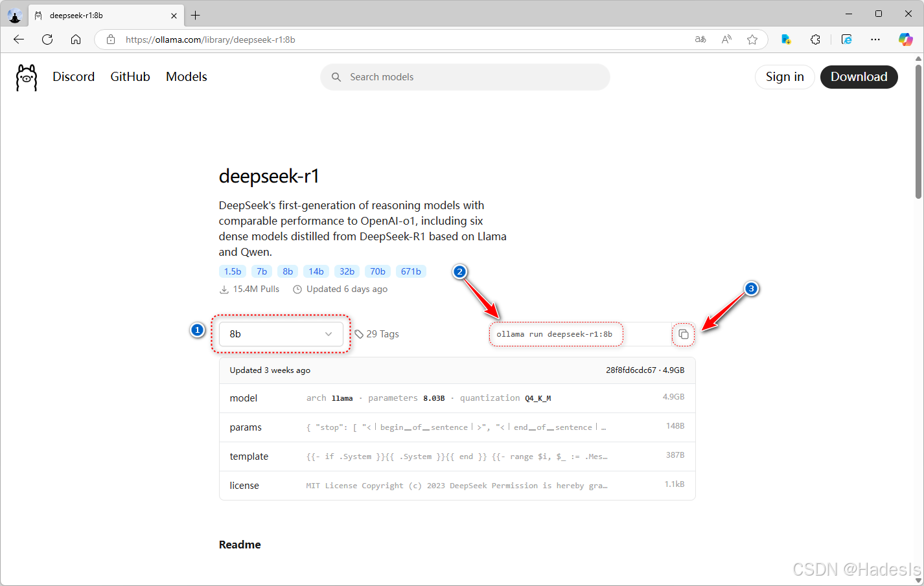
Task: Open the model file row
Action: coord(457,398)
